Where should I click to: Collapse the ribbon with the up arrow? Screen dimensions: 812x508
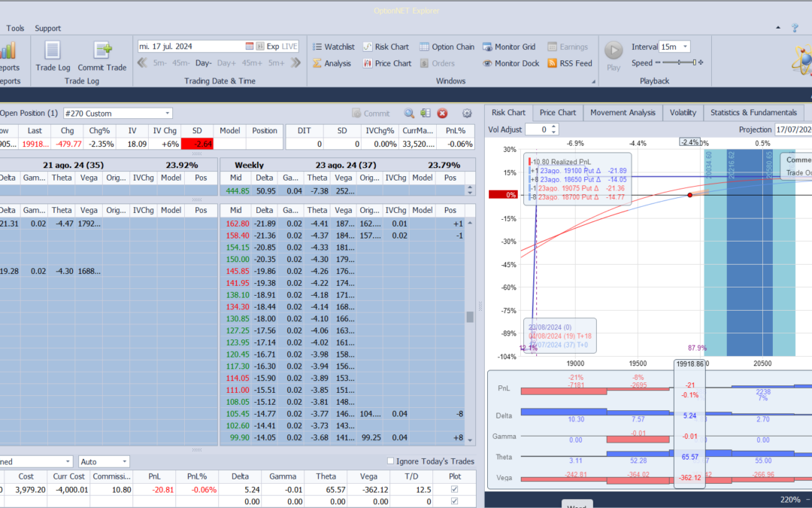[x=778, y=28]
